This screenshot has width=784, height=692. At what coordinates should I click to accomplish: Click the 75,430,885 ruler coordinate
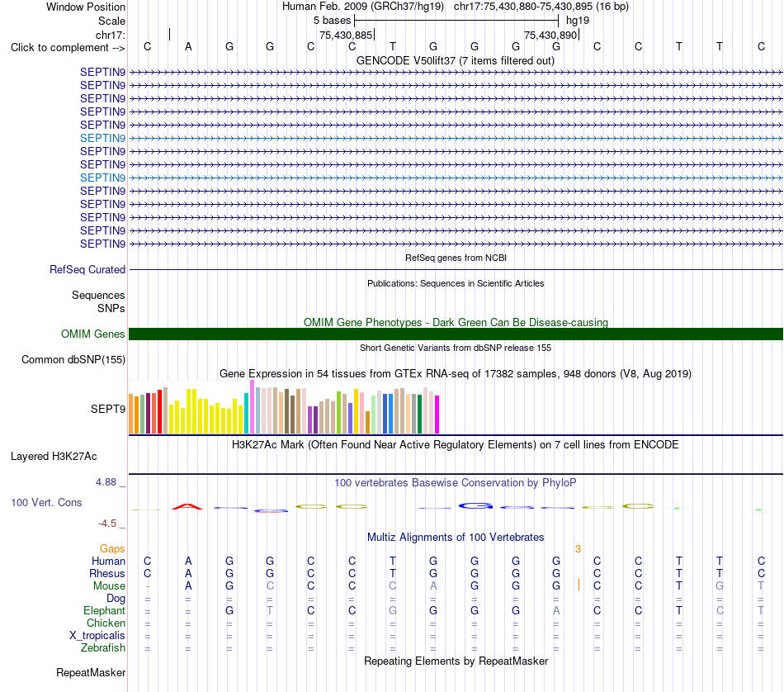pyautogui.click(x=346, y=35)
